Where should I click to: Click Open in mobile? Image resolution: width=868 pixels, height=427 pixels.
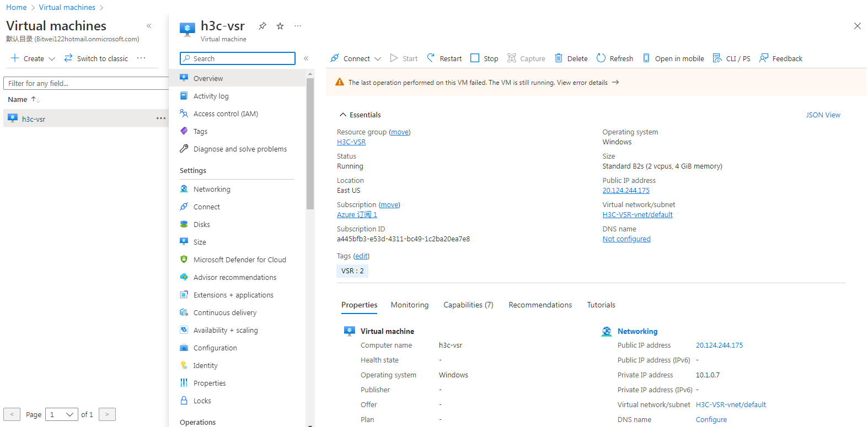click(x=673, y=58)
